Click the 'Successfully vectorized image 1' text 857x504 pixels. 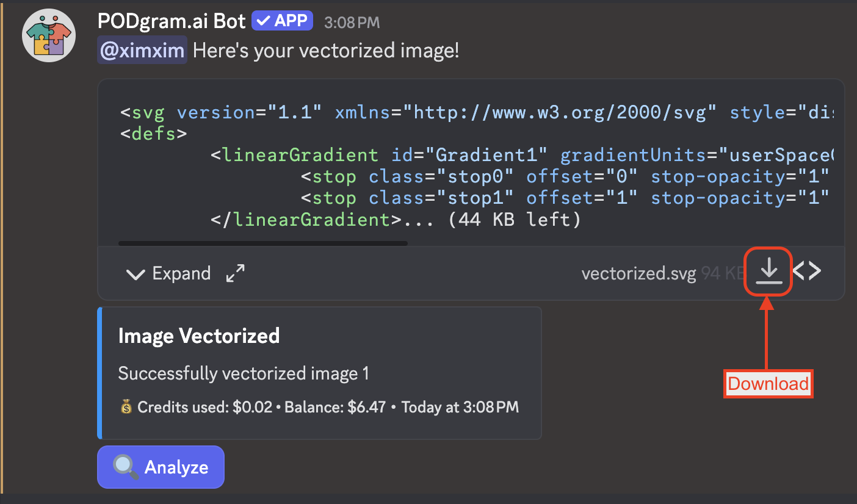(x=244, y=373)
